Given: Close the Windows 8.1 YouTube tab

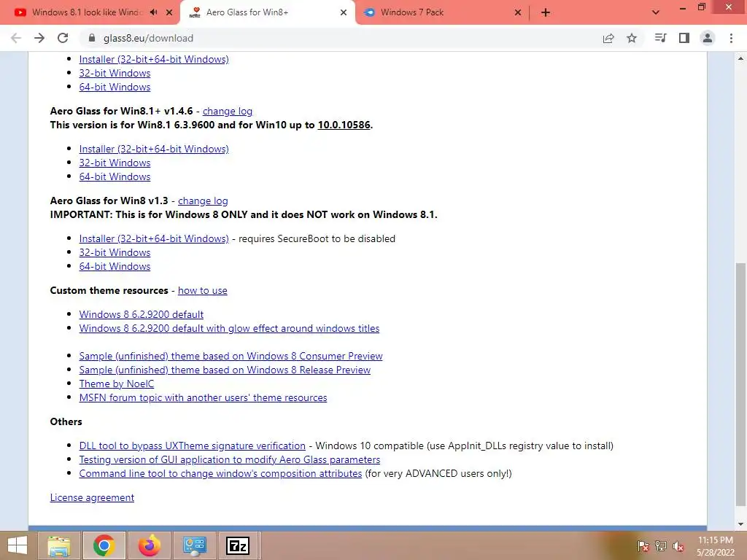Looking at the screenshot, I should click(169, 12).
